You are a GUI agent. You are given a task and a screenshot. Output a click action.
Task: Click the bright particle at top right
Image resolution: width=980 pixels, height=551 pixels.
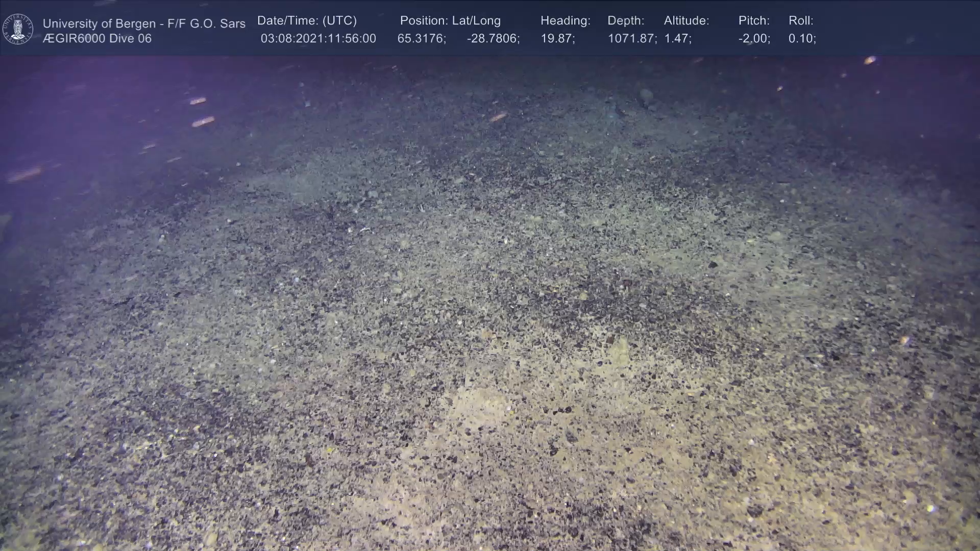coord(870,60)
